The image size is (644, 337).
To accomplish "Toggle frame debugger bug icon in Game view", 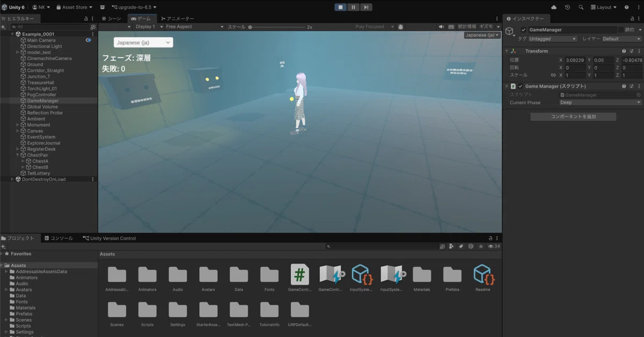I will point(400,27).
